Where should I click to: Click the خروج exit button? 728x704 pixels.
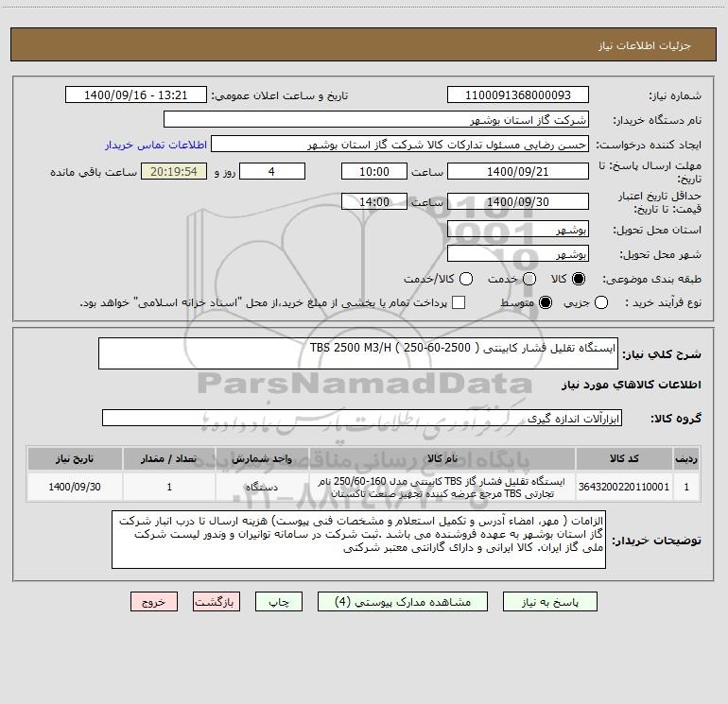[x=154, y=602]
